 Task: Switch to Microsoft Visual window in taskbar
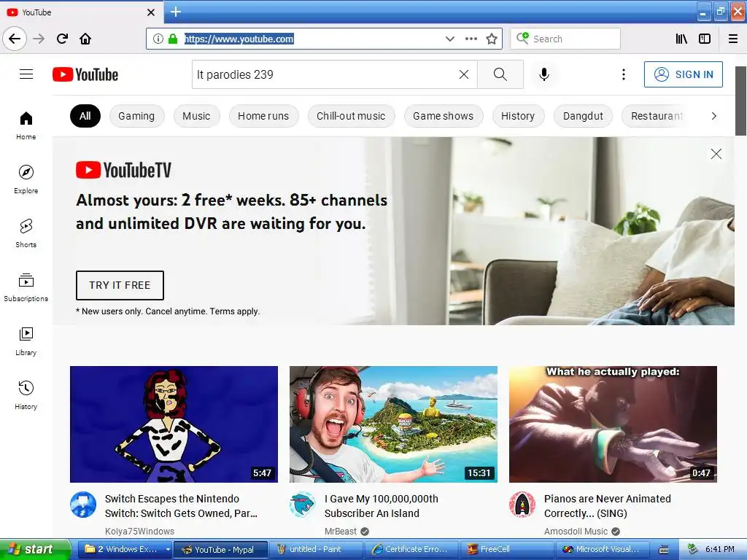coord(603,550)
